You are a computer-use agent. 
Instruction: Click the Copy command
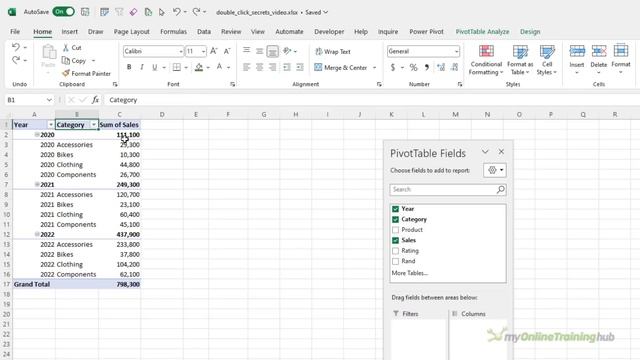click(74, 60)
